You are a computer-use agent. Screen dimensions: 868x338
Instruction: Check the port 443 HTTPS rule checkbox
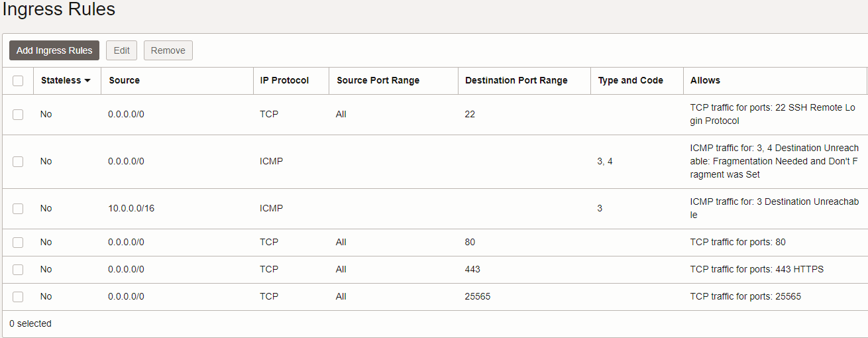click(x=18, y=270)
